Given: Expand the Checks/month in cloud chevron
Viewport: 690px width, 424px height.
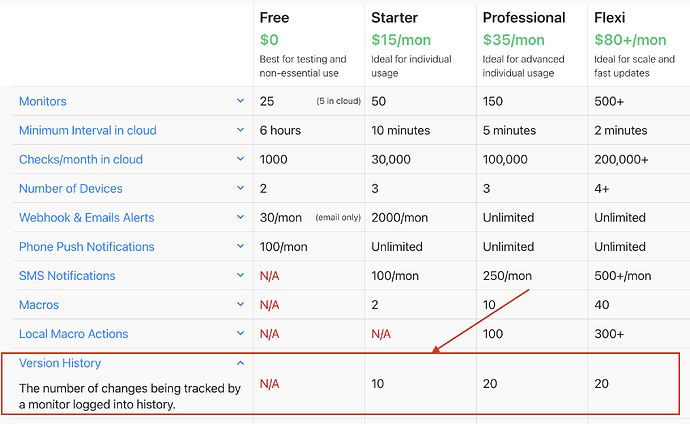Looking at the screenshot, I should (240, 159).
